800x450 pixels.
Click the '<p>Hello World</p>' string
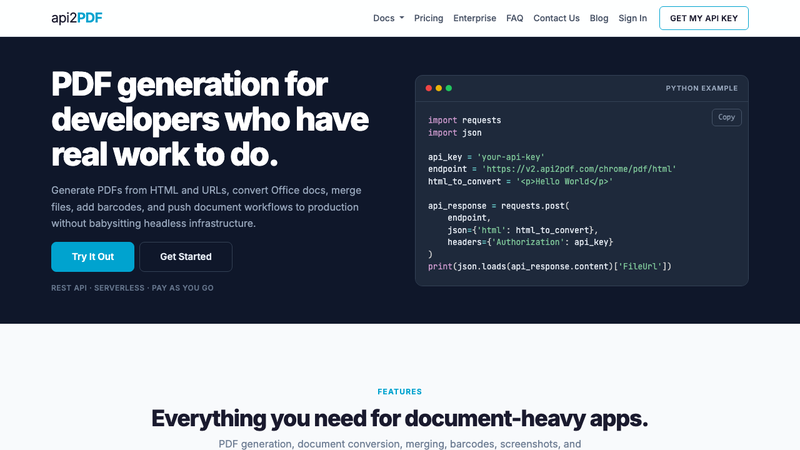click(564, 181)
